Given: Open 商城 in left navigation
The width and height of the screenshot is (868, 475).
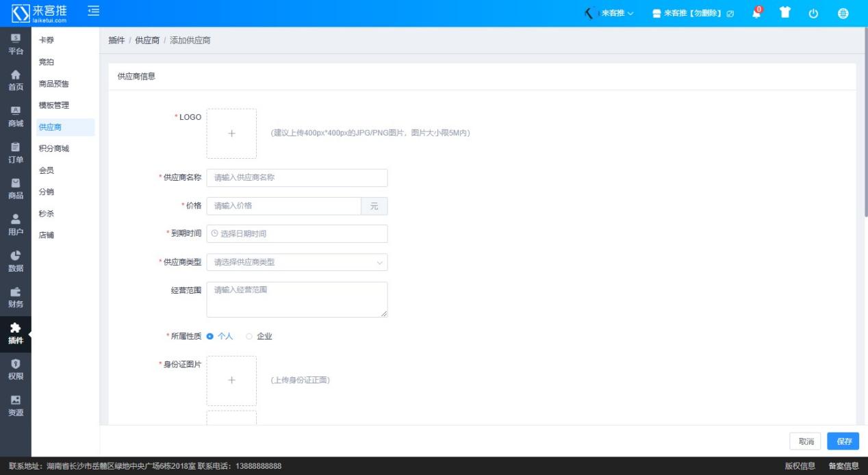Looking at the screenshot, I should click(x=15, y=117).
